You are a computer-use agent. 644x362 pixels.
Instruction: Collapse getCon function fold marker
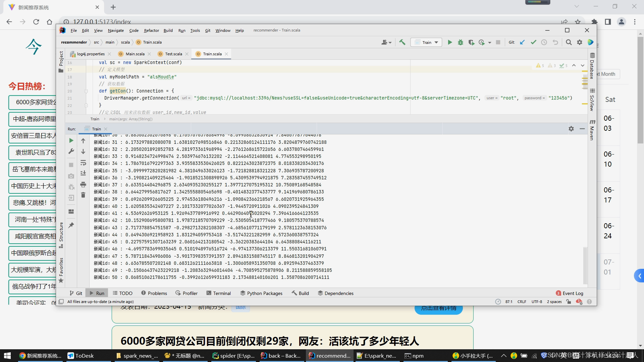86,91
